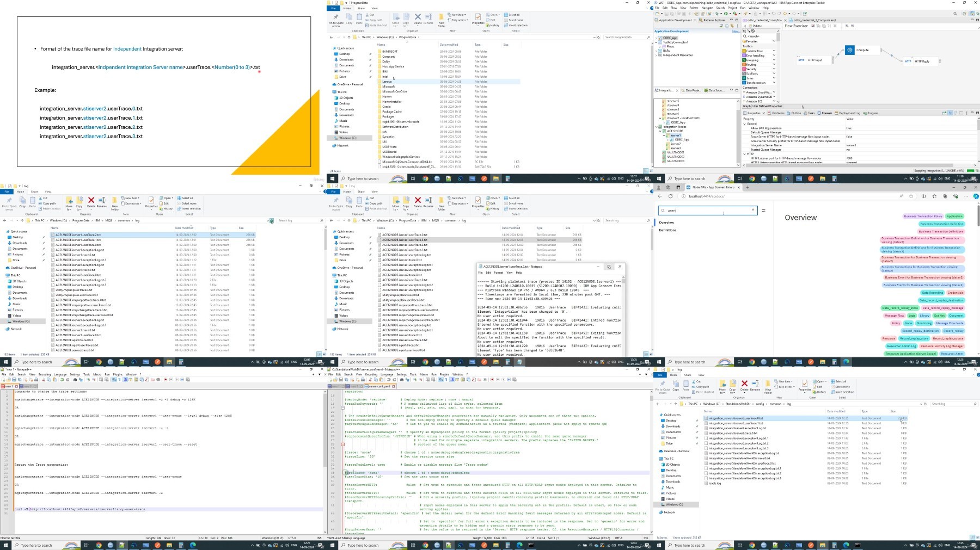The width and height of the screenshot is (980, 550).
Task: Clear the apidocs search box with its X icon
Action: tap(753, 210)
